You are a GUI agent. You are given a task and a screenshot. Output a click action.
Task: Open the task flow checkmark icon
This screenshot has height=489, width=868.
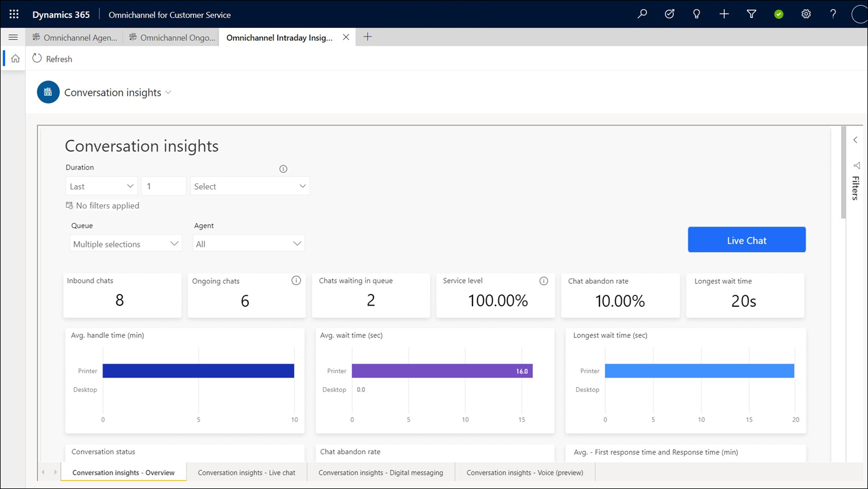pyautogui.click(x=669, y=14)
